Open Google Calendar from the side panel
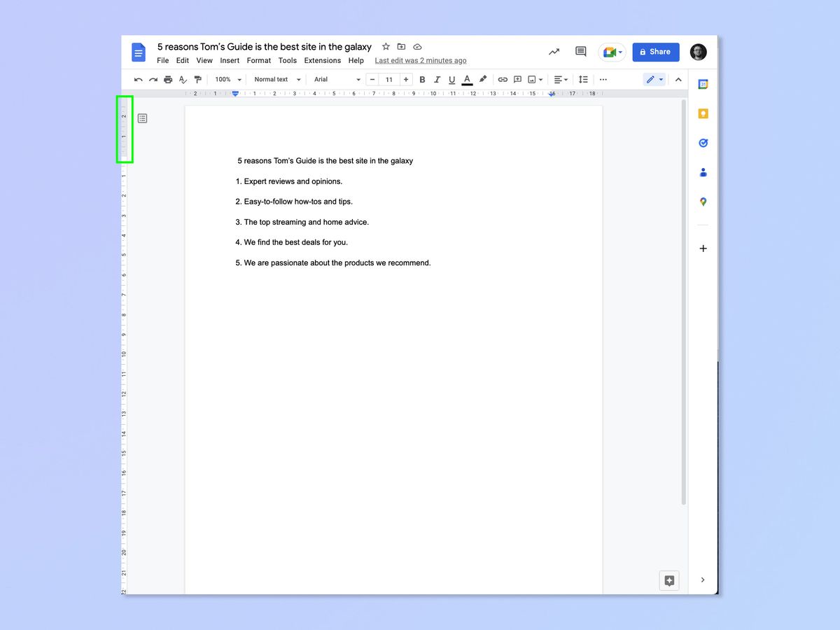The width and height of the screenshot is (840, 630). (703, 83)
